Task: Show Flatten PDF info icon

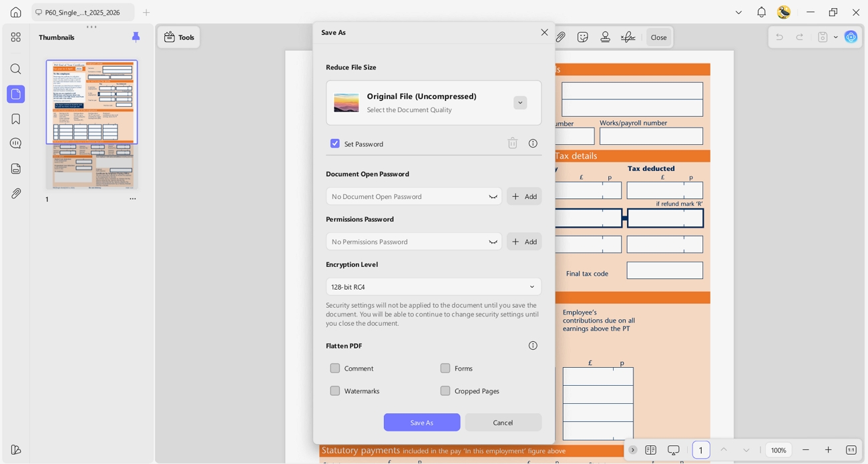Action: pos(533,345)
